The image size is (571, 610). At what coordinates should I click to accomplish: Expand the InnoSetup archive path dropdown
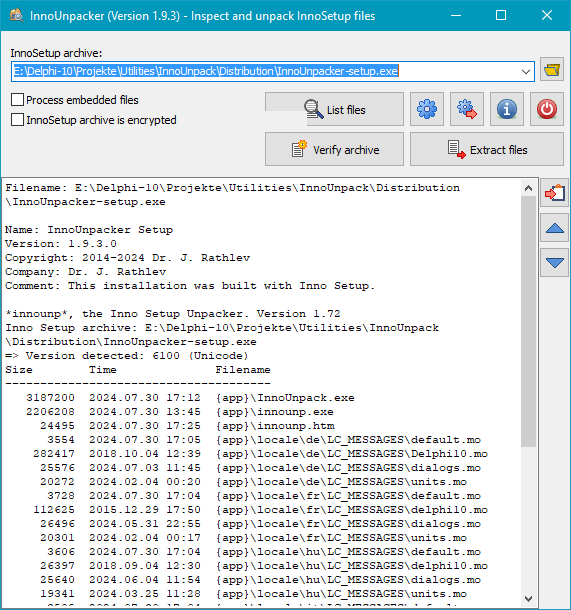tap(526, 72)
